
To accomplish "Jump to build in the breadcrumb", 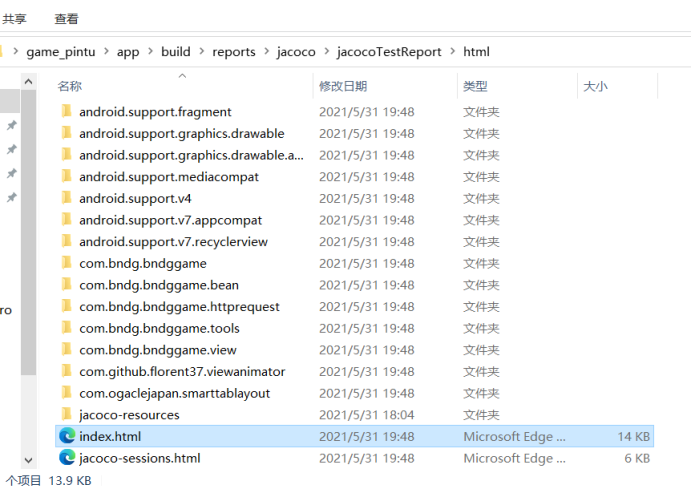I will pyautogui.click(x=176, y=52).
